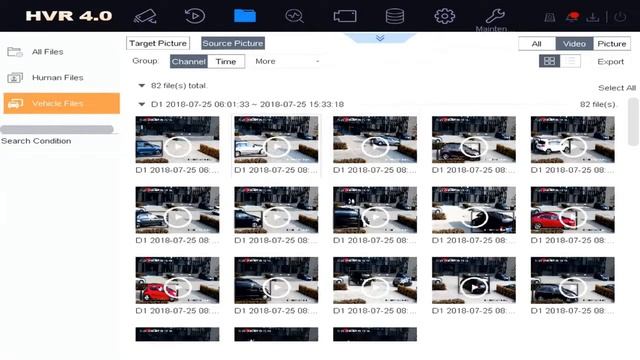Filter to show Picture files

(612, 44)
